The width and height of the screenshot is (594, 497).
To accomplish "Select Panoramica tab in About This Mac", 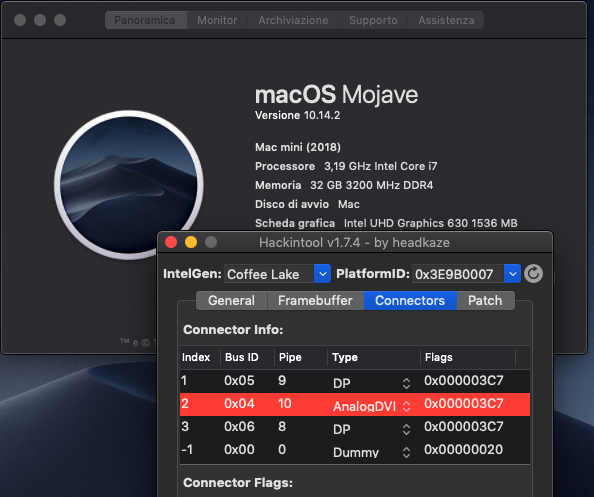I will point(145,20).
